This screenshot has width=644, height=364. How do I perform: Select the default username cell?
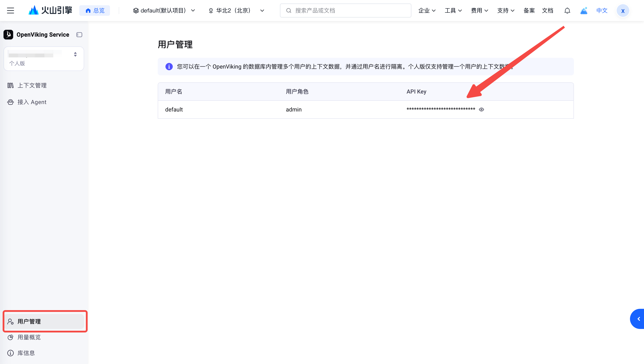click(x=174, y=110)
